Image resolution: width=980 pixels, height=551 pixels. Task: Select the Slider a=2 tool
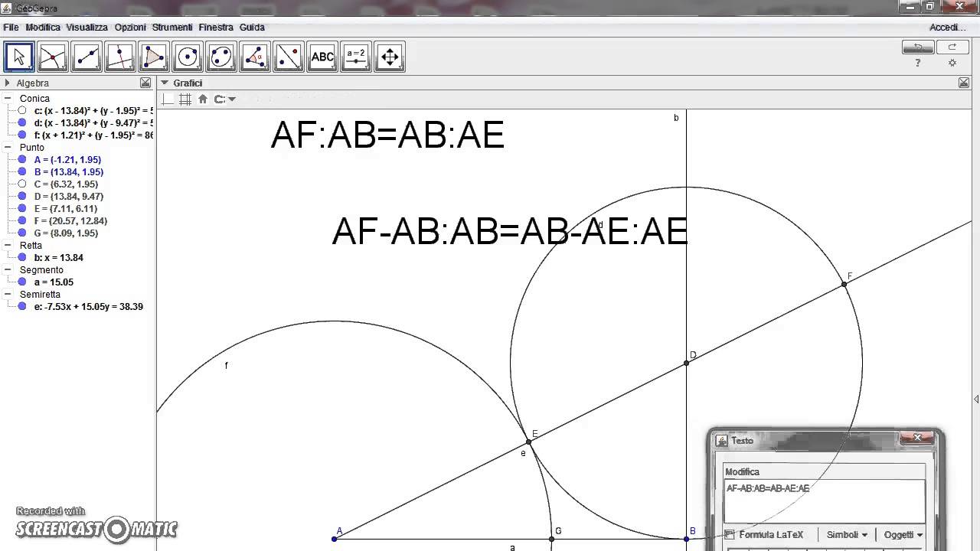pos(356,57)
